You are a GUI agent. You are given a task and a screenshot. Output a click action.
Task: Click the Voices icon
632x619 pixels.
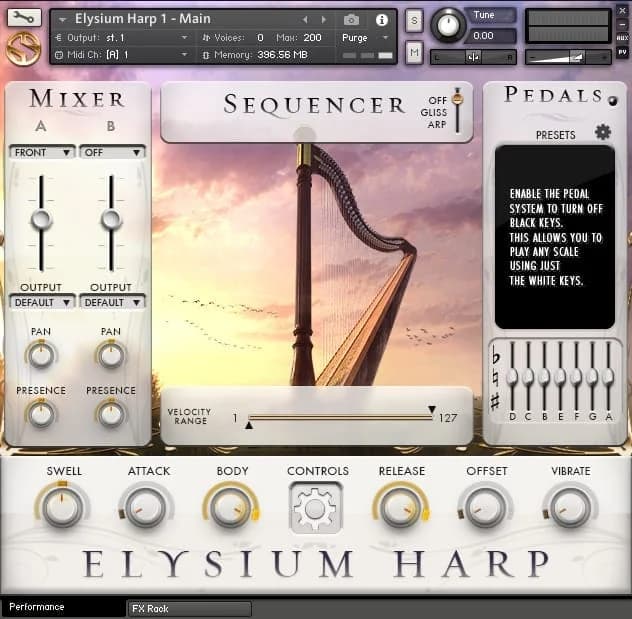(x=206, y=38)
